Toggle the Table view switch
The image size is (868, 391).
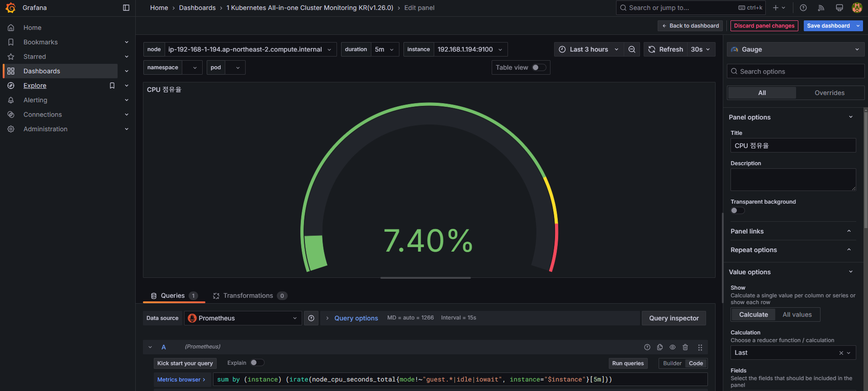539,67
